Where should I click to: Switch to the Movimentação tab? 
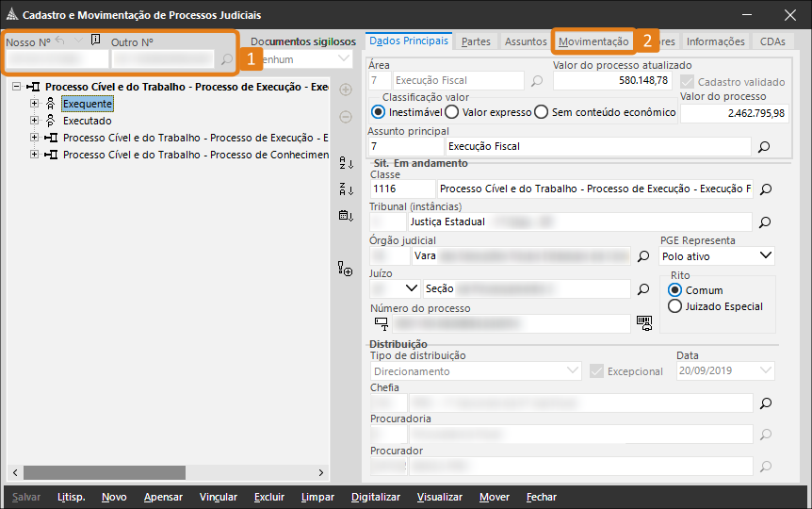(x=593, y=41)
